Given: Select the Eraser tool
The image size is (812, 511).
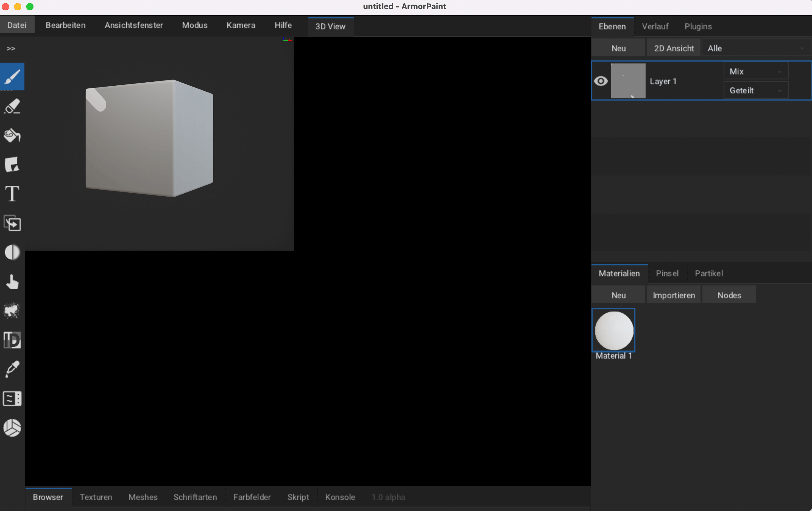Looking at the screenshot, I should (12, 106).
